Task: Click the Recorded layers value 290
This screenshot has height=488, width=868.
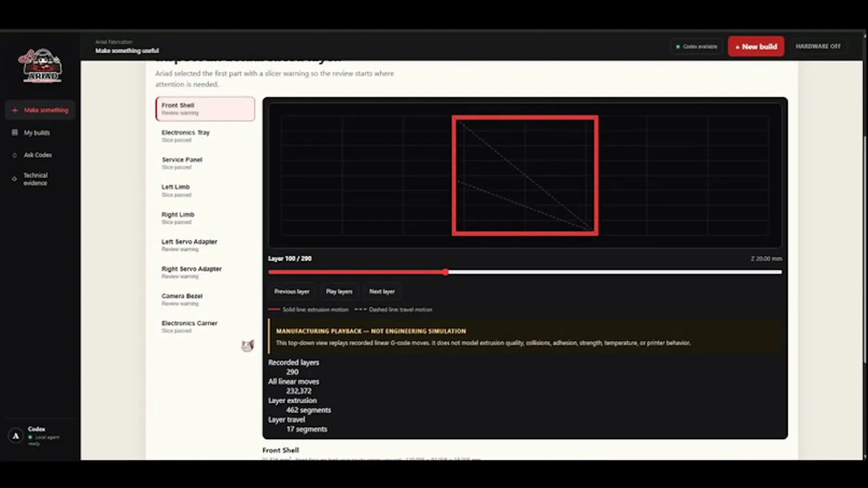Action: pyautogui.click(x=292, y=372)
